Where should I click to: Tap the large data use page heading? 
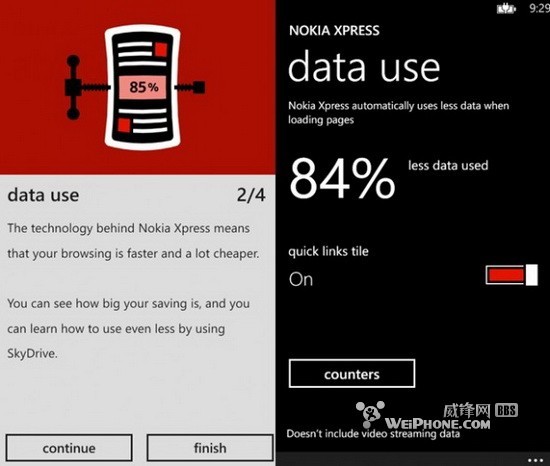click(x=364, y=67)
